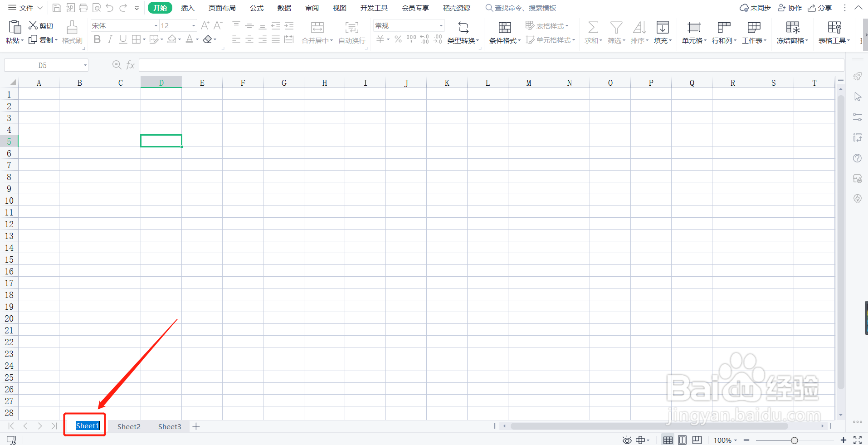
Task: Toggle Bold formatting
Action: coord(97,39)
